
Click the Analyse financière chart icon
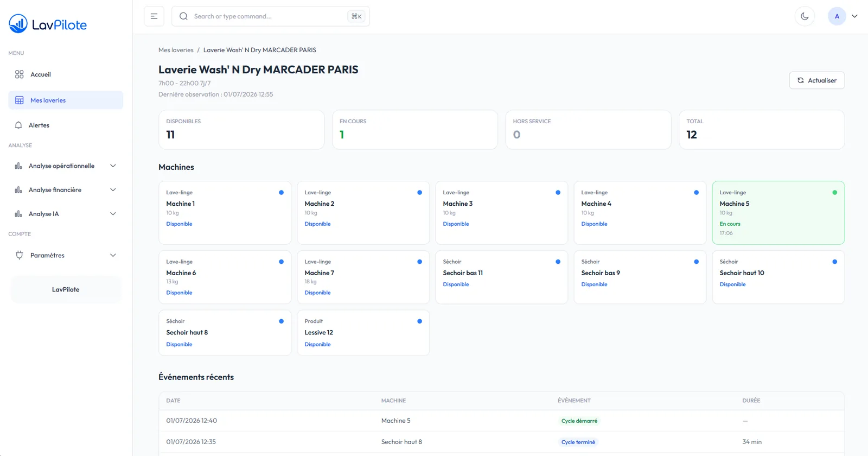[18, 190]
